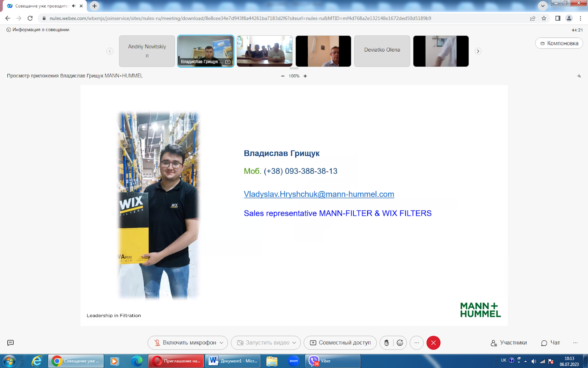Open File Explorer from taskbar

tap(272, 361)
